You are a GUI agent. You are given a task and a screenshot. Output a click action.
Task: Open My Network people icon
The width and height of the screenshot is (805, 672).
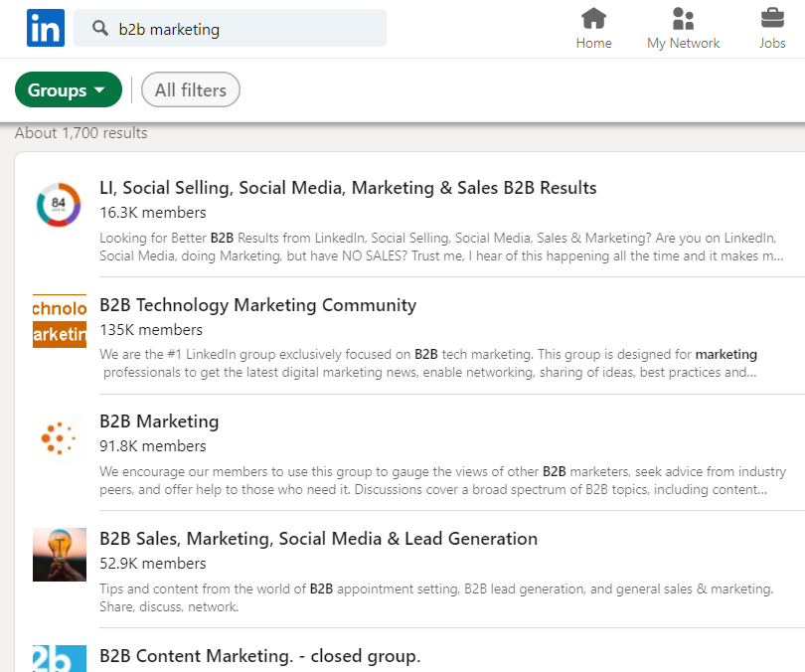(x=683, y=19)
